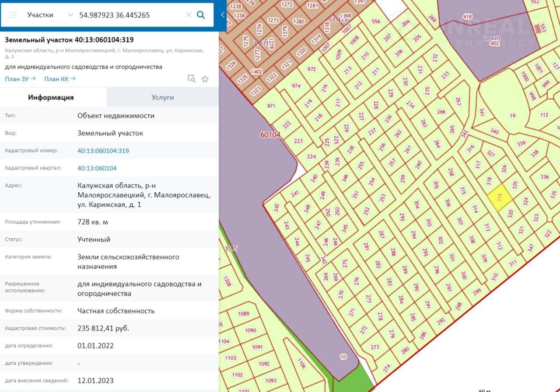560x392 pixels.
Task: Open the hamburger menu in search bar
Action: click(x=13, y=15)
